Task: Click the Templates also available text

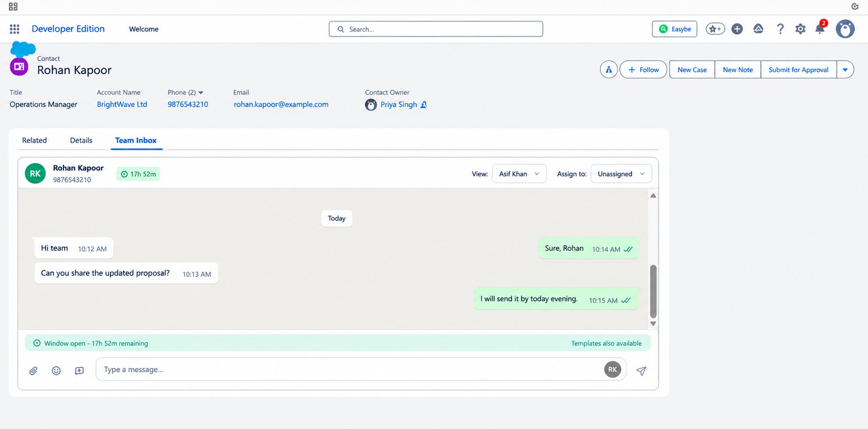Action: [x=606, y=343]
